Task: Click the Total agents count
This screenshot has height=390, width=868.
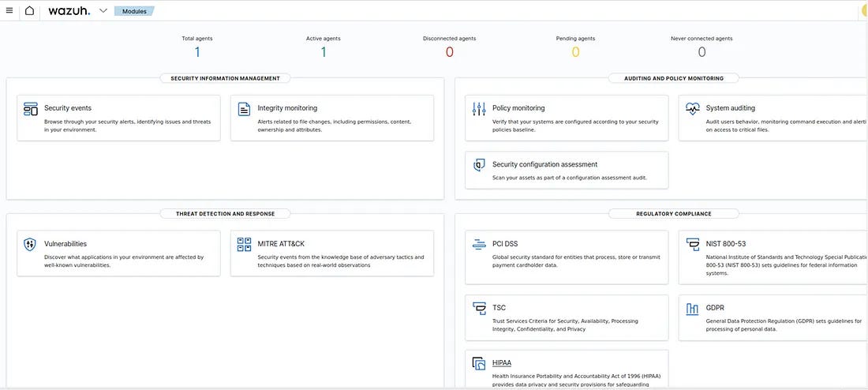Action: tap(197, 52)
